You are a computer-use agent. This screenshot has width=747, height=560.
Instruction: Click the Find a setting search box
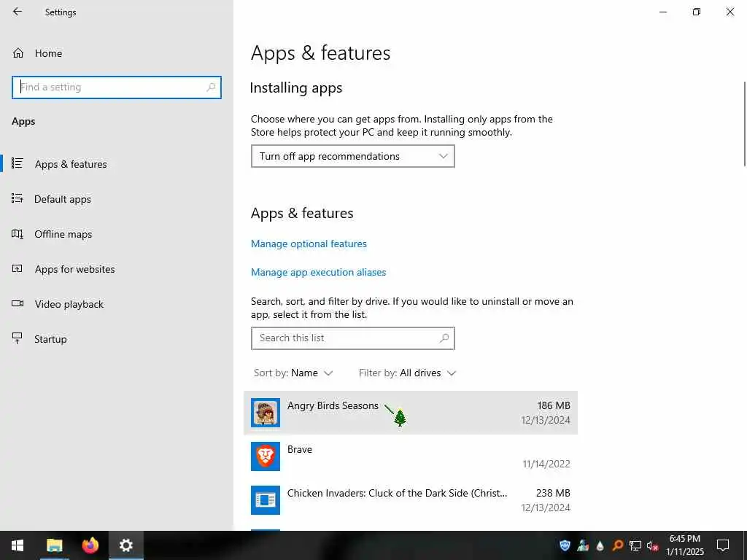(x=116, y=87)
